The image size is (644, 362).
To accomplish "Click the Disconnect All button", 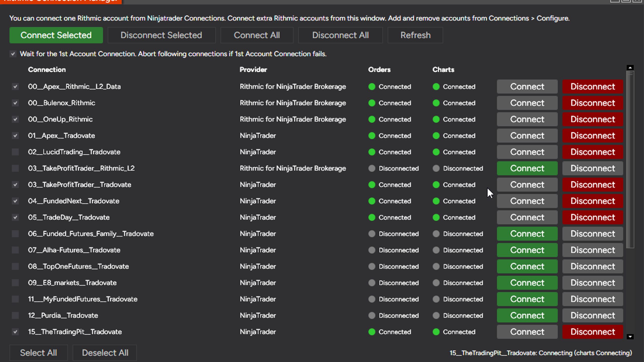I will pyautogui.click(x=340, y=35).
